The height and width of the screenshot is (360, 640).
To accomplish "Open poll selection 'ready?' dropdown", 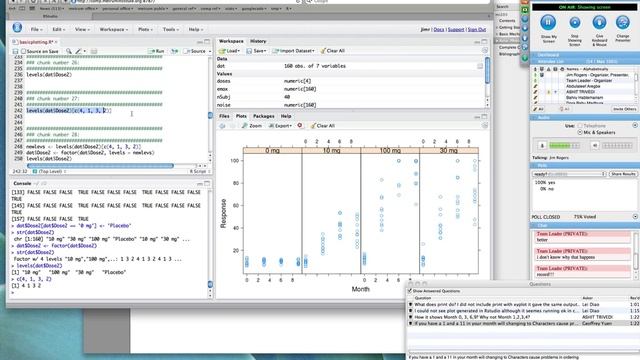I will pos(569,174).
